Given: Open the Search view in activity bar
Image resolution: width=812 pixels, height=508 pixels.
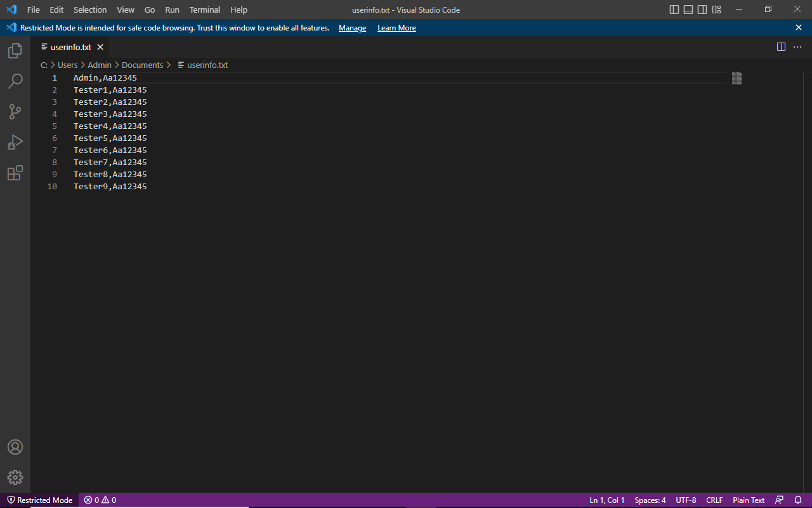Looking at the screenshot, I should coord(15,81).
